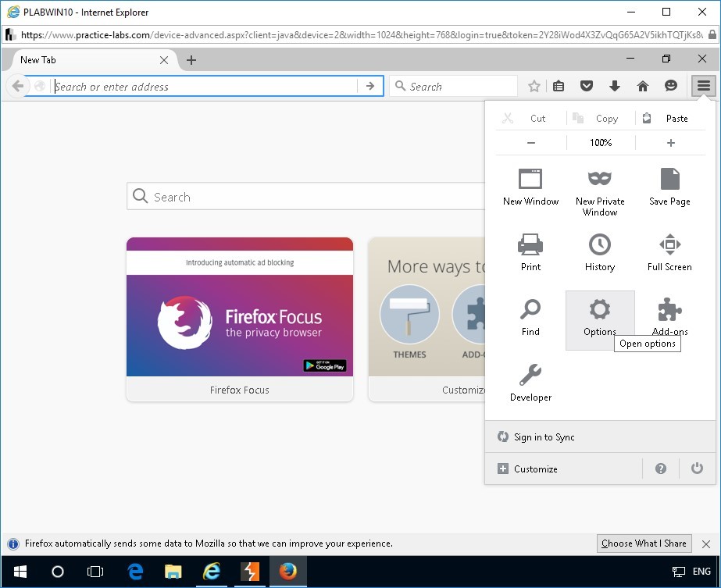
Task: Click the Search or enter address field
Action: pyautogui.click(x=203, y=87)
